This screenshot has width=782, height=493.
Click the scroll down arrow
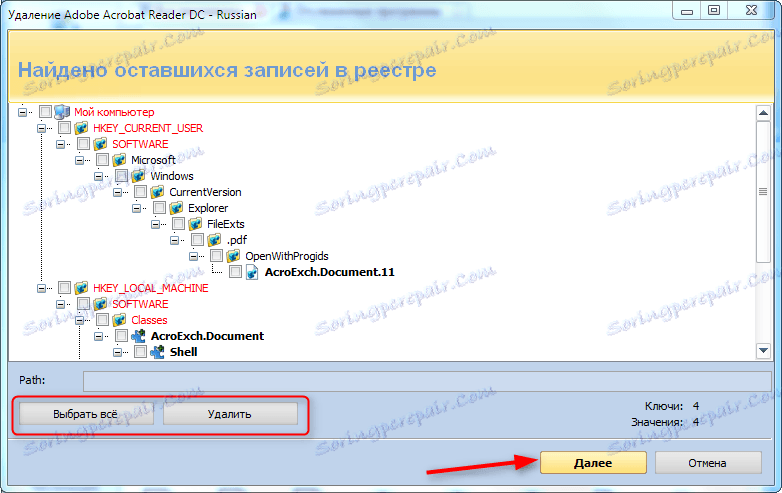(x=763, y=350)
